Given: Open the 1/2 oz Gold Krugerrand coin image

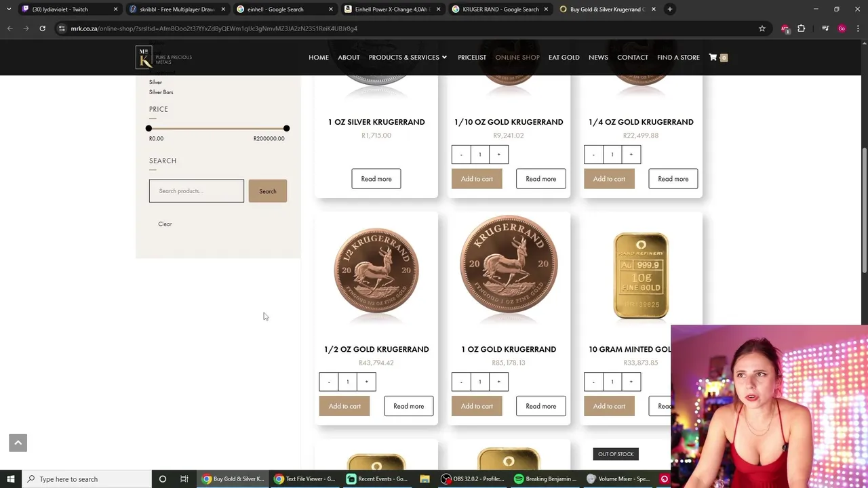Looking at the screenshot, I should (376, 270).
